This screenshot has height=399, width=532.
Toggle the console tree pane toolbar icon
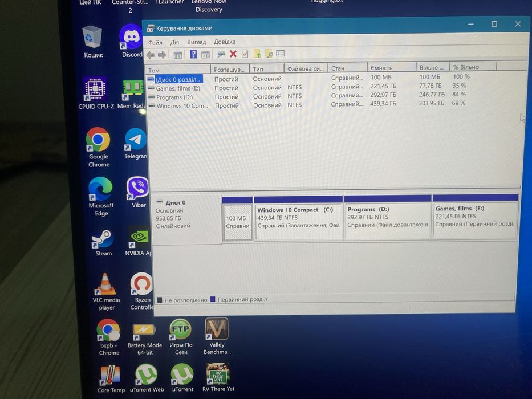(178, 55)
